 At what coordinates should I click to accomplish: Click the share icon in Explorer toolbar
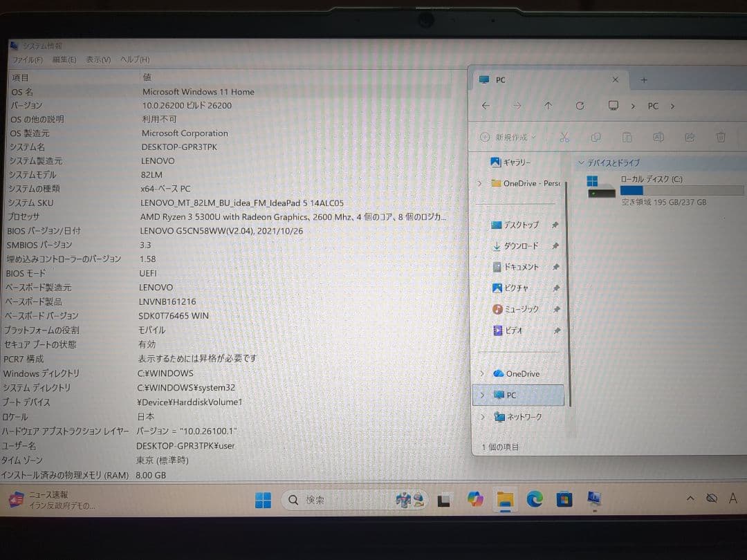pos(690,137)
